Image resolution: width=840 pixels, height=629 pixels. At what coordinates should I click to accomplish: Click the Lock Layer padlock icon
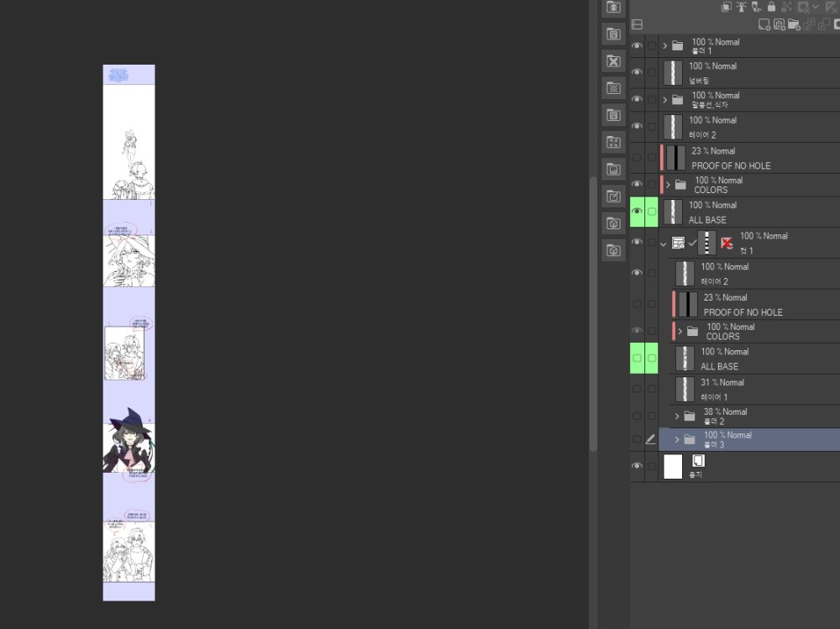[771, 7]
